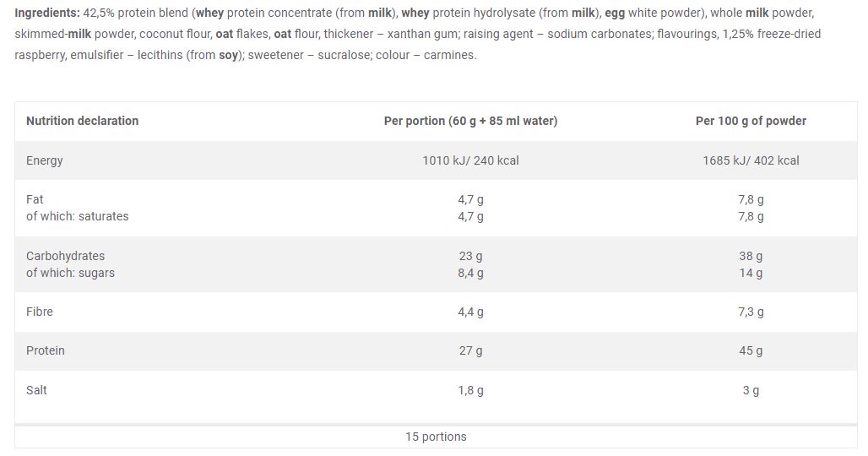Click the Fat row label
The width and height of the screenshot is (868, 456).
point(35,199)
